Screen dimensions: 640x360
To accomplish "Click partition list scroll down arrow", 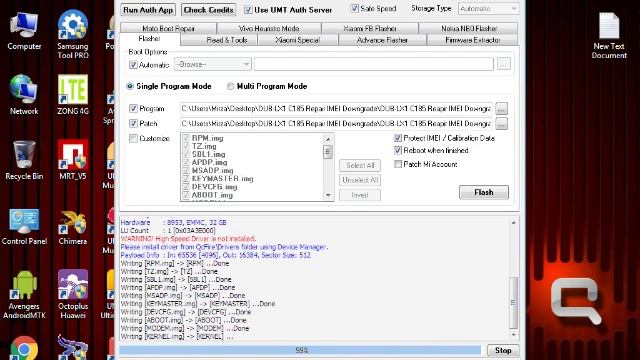I will point(328,196).
